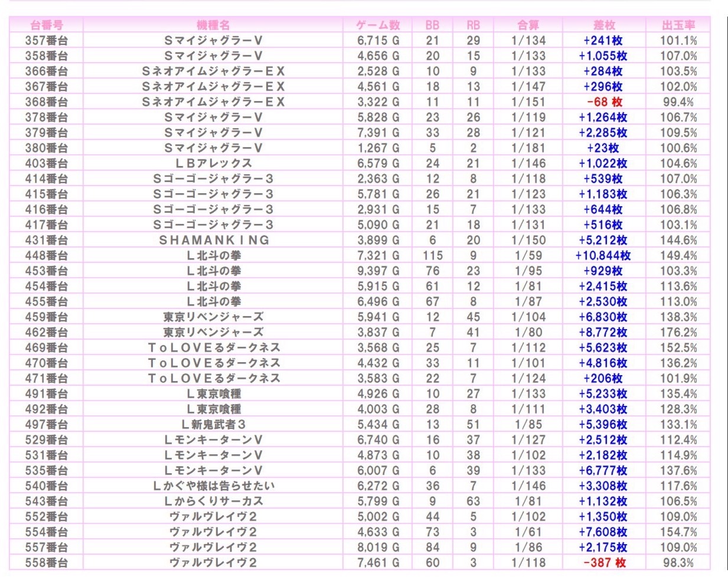The height and width of the screenshot is (586, 728).
Task: Click the 合算 column header
Action: point(528,25)
